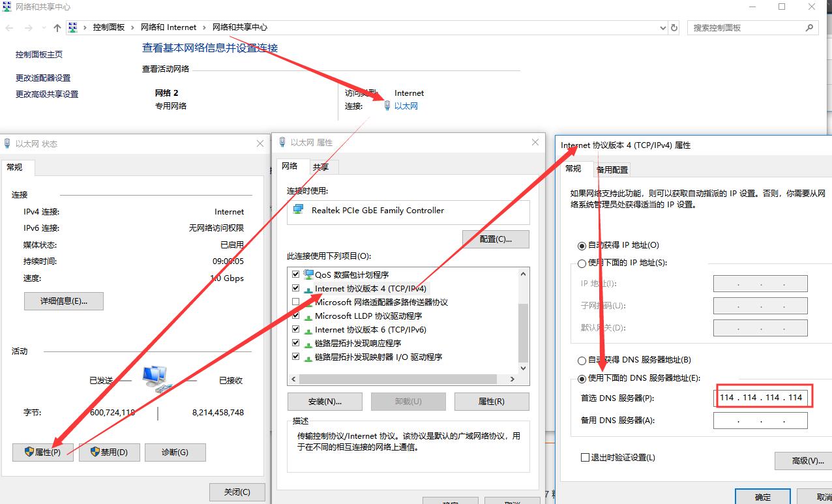Toggle Microsoft LLDP 协议驱动程序 checkbox
The image size is (832, 504).
[296, 316]
